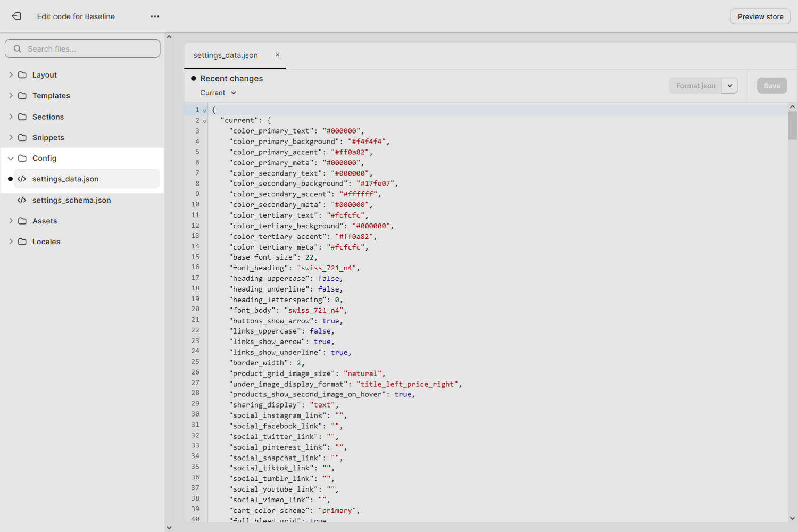798x532 pixels.
Task: Open the three-dot options menu
Action: (x=155, y=16)
